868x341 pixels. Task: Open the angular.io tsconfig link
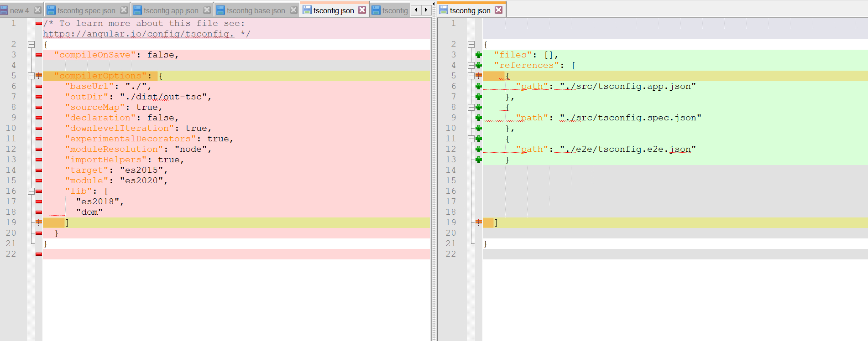click(x=138, y=34)
